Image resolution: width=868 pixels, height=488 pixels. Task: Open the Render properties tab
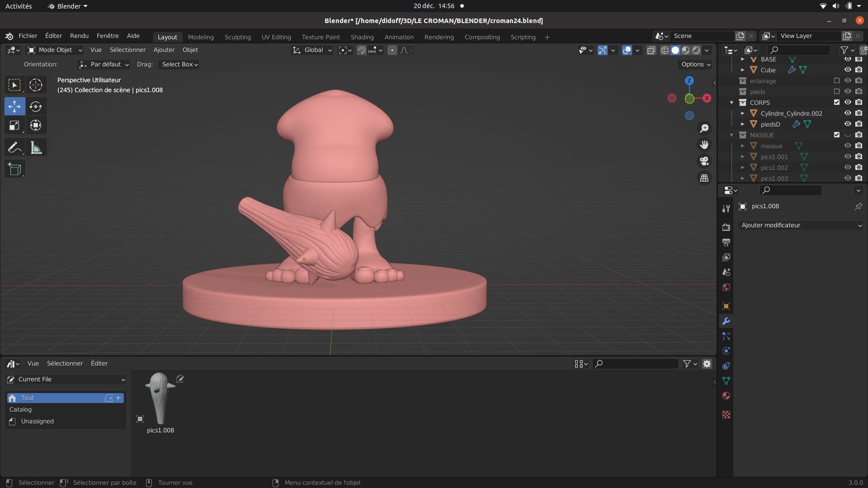tap(726, 227)
